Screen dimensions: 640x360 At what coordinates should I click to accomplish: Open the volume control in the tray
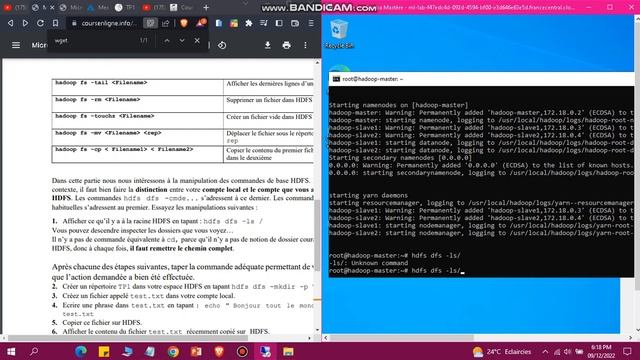(568, 351)
